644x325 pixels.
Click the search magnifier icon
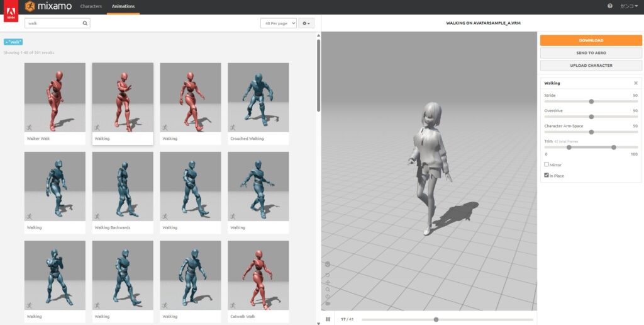[85, 23]
